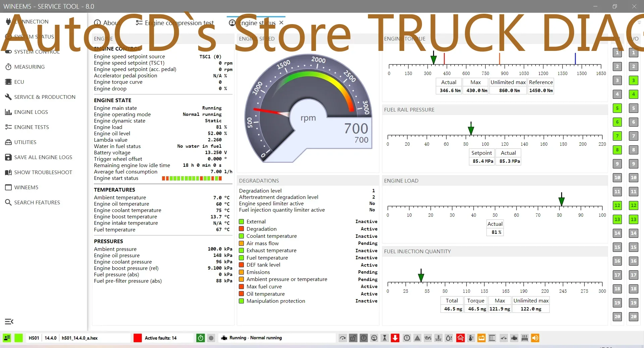This screenshot has width=644, height=348.
Task: Open the Measuring section
Action: point(29,67)
